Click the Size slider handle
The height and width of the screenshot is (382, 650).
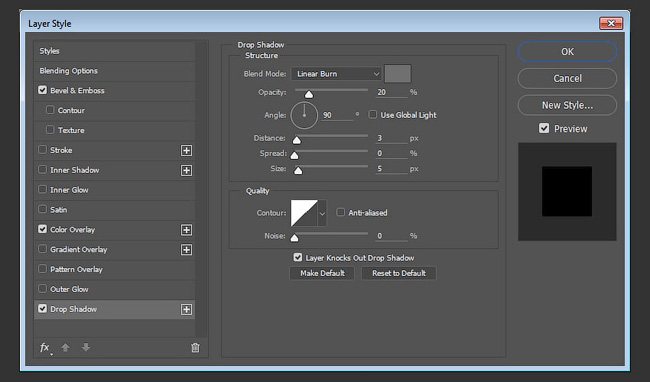click(x=298, y=170)
